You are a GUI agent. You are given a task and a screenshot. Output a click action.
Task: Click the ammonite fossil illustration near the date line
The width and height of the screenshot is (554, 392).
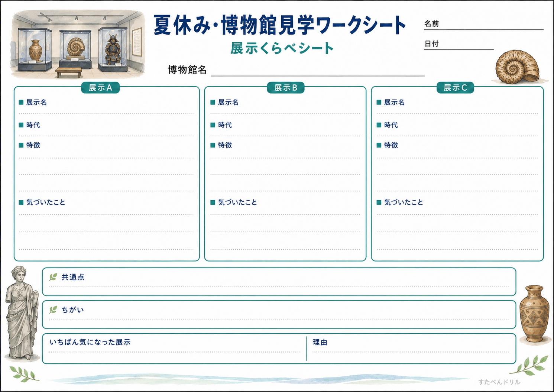(518, 67)
